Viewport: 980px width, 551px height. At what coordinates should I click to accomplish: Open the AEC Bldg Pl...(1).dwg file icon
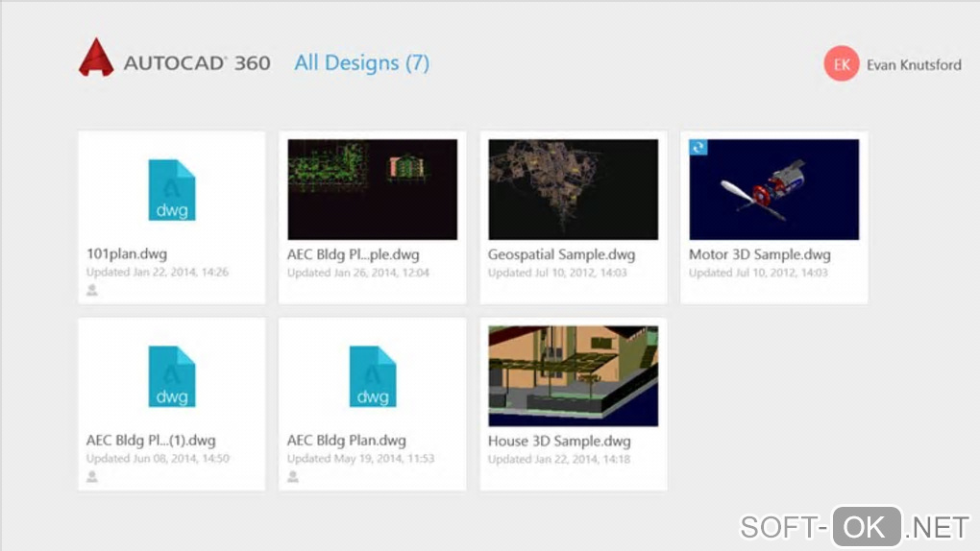click(x=172, y=376)
